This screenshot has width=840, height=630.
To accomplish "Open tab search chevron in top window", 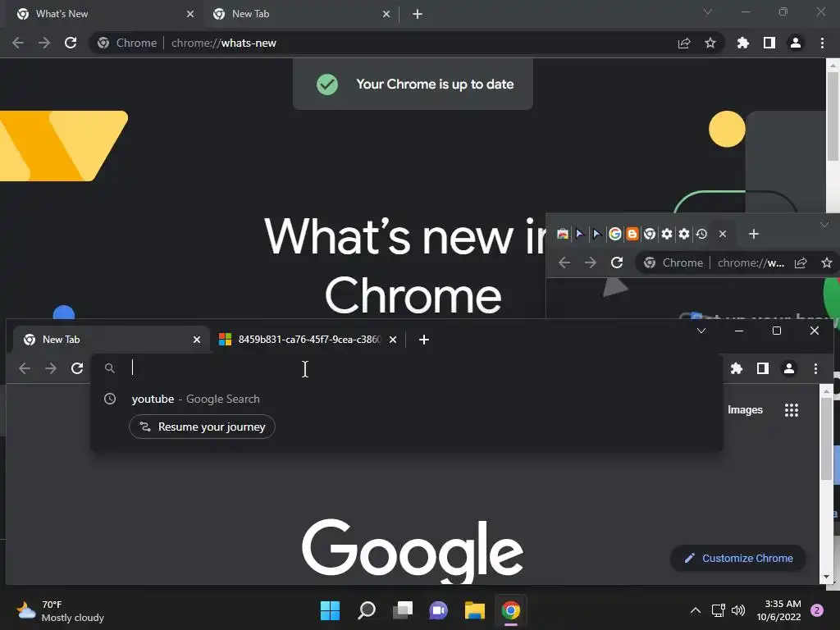I will coord(708,11).
